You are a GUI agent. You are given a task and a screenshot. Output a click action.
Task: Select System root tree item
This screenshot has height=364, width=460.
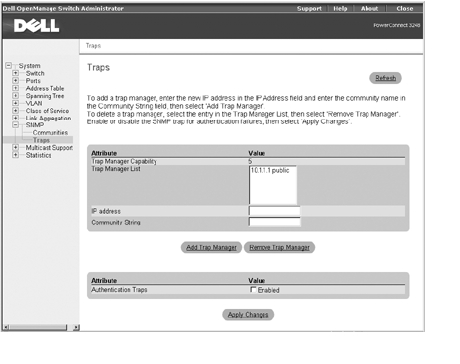coord(29,66)
